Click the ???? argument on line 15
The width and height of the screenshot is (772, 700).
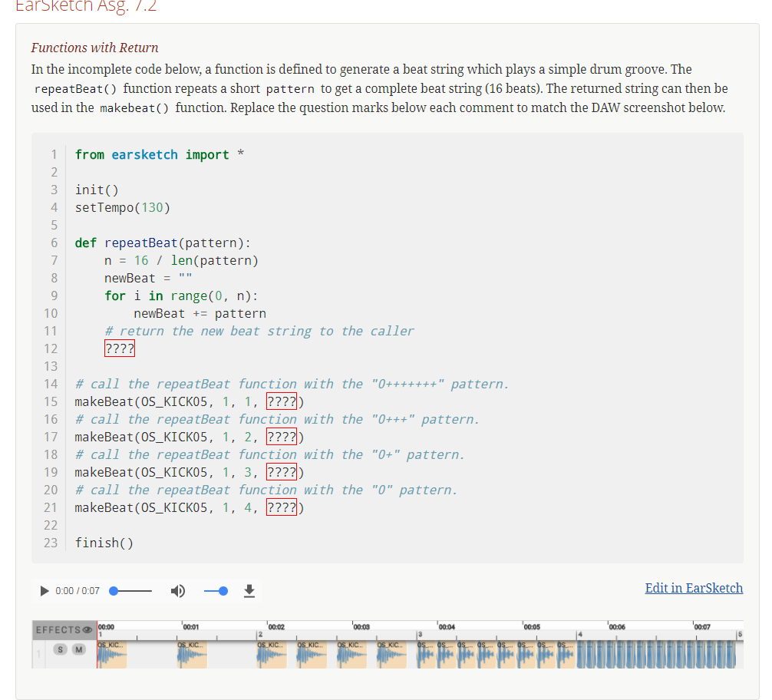(281, 401)
